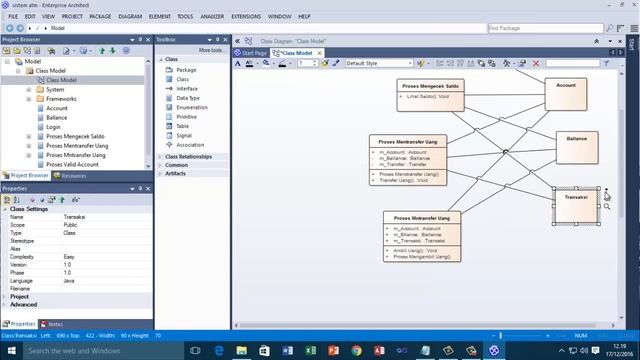Expand the Frameworks package tree node

coord(29,99)
